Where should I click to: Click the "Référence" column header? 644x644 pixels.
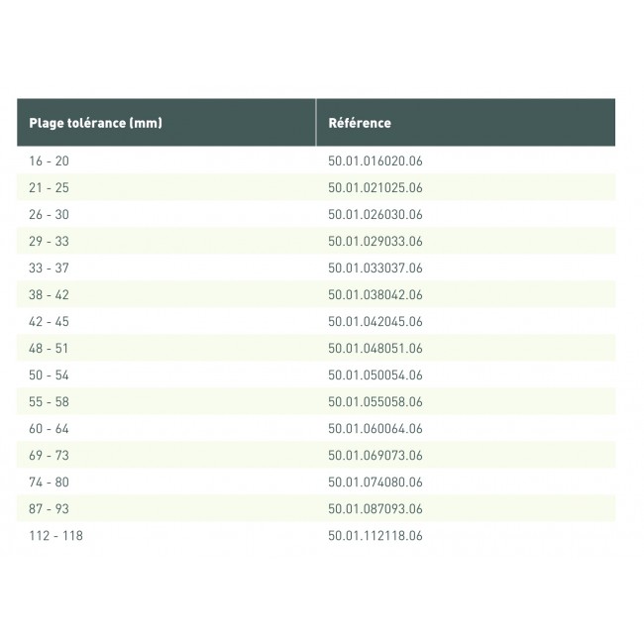coord(360,123)
